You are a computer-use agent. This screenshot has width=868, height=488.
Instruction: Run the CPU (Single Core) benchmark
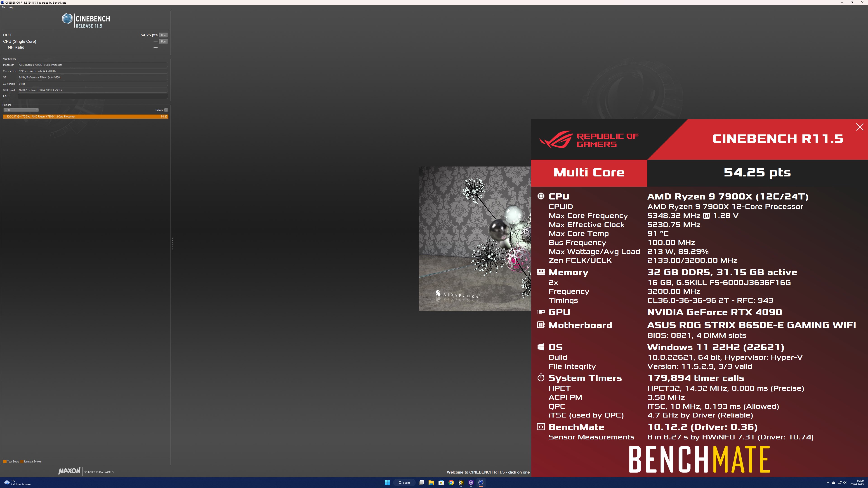point(163,41)
